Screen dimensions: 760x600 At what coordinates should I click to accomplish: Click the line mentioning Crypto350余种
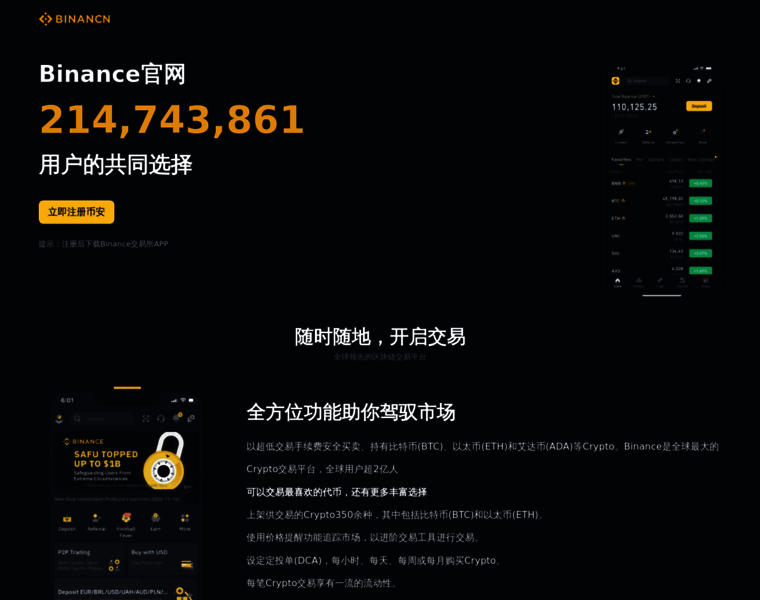coord(394,515)
